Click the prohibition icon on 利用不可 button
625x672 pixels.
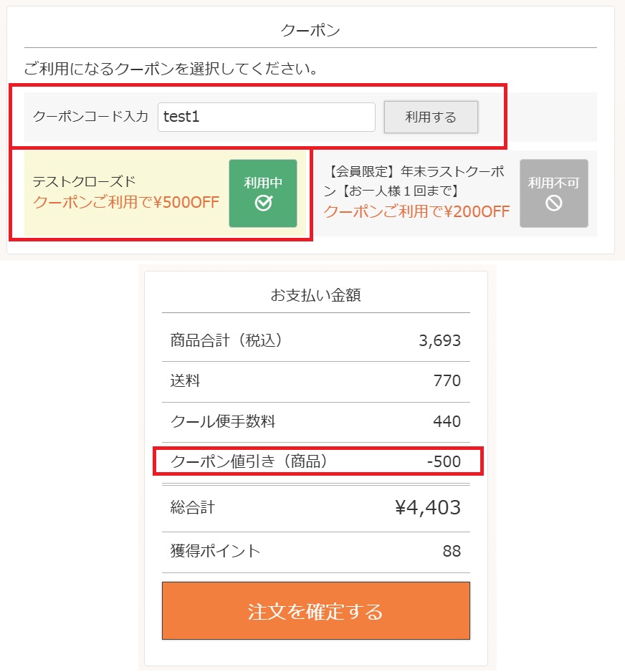[x=553, y=203]
